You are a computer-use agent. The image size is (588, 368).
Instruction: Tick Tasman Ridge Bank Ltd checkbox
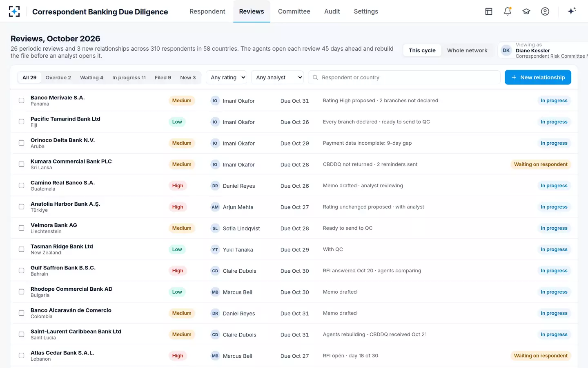[x=21, y=249]
